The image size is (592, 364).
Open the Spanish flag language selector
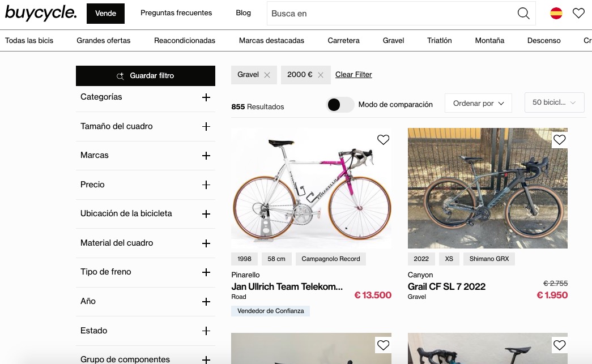tap(556, 14)
